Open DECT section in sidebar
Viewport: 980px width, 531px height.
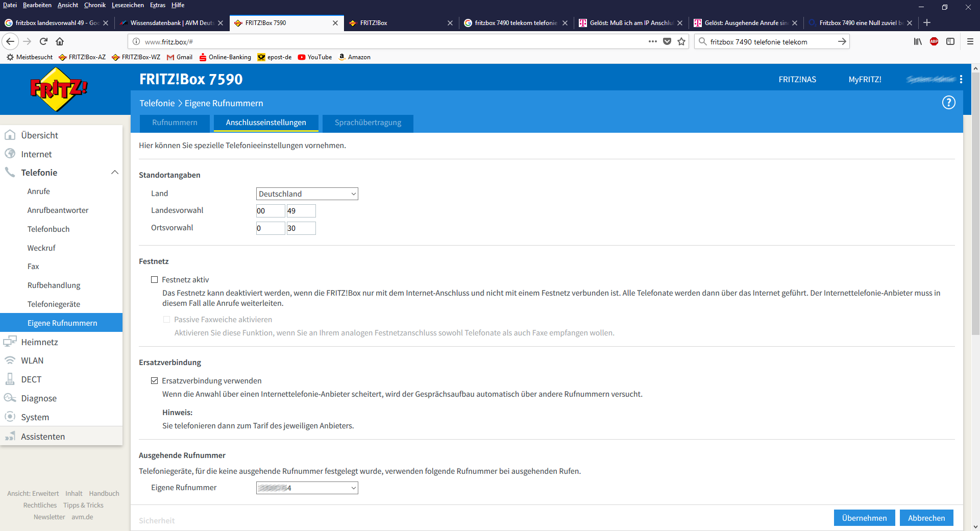click(x=31, y=379)
